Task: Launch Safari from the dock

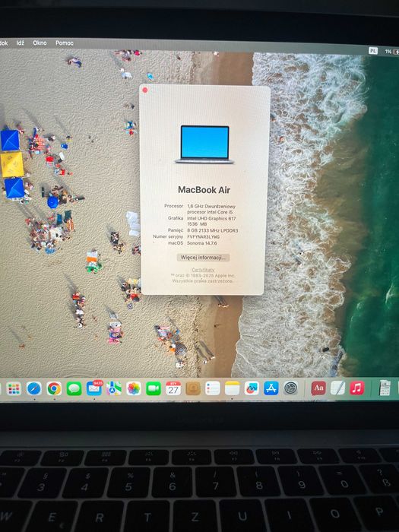Action: [x=34, y=388]
